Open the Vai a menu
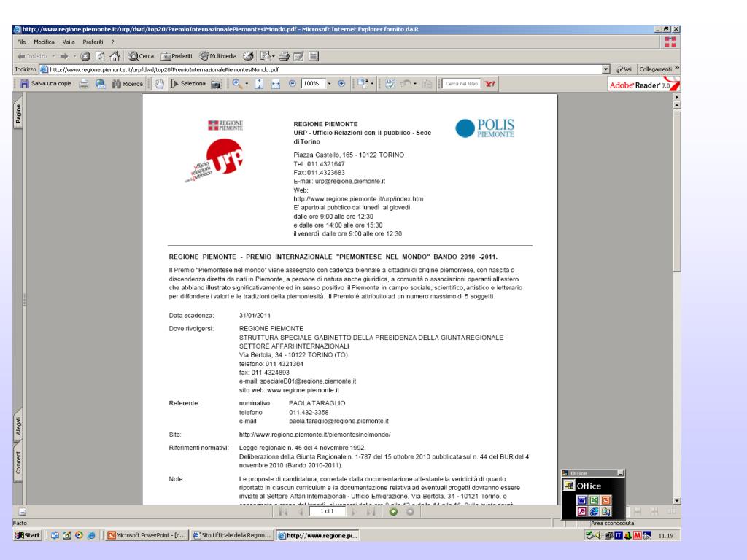This screenshot has width=747, height=560. point(69,42)
